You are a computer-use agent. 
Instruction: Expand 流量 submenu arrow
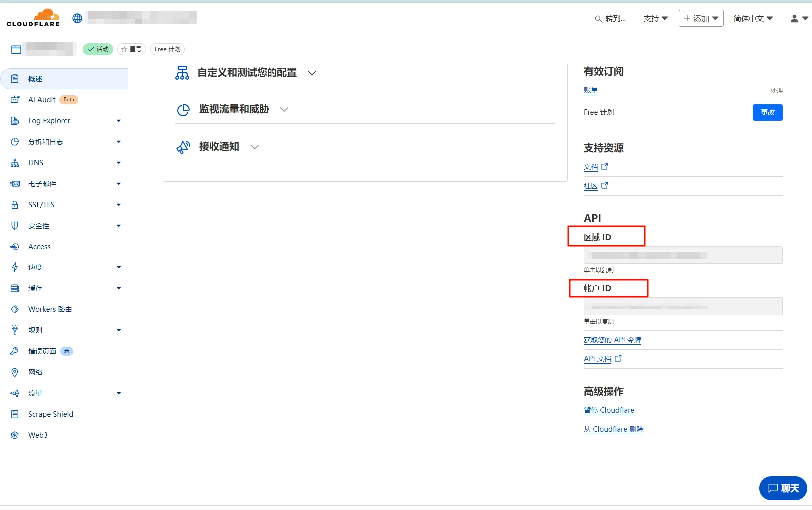click(119, 393)
